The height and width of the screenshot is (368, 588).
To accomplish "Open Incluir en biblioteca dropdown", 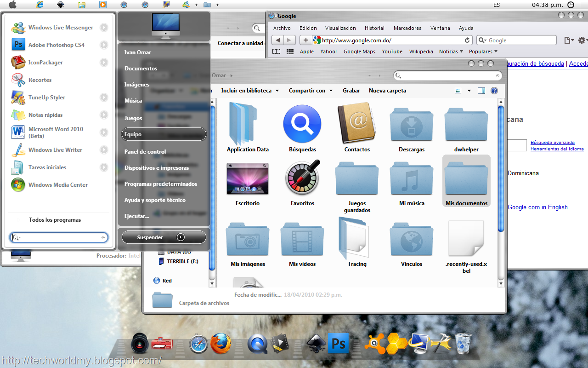I will (x=250, y=91).
